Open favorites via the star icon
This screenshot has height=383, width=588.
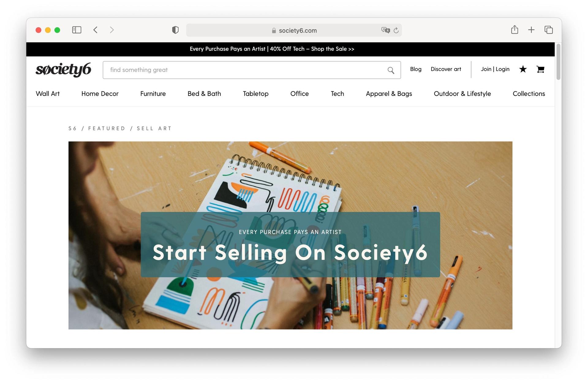click(523, 69)
